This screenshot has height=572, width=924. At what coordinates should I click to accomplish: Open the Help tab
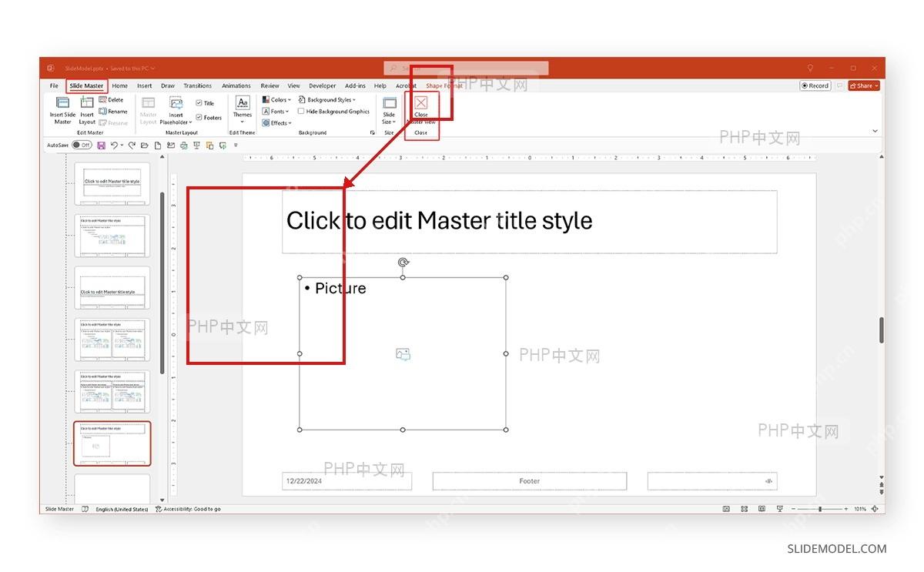[380, 86]
